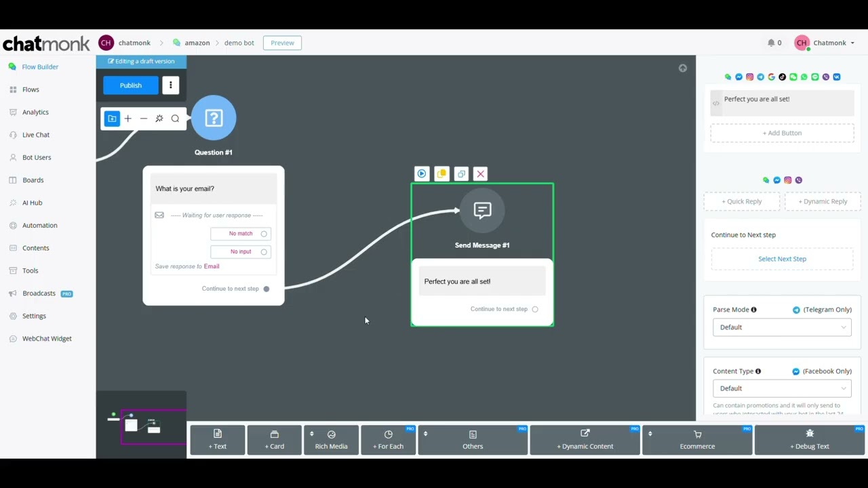Click the add-folder canvas tool icon
868x488 pixels.
(x=112, y=119)
